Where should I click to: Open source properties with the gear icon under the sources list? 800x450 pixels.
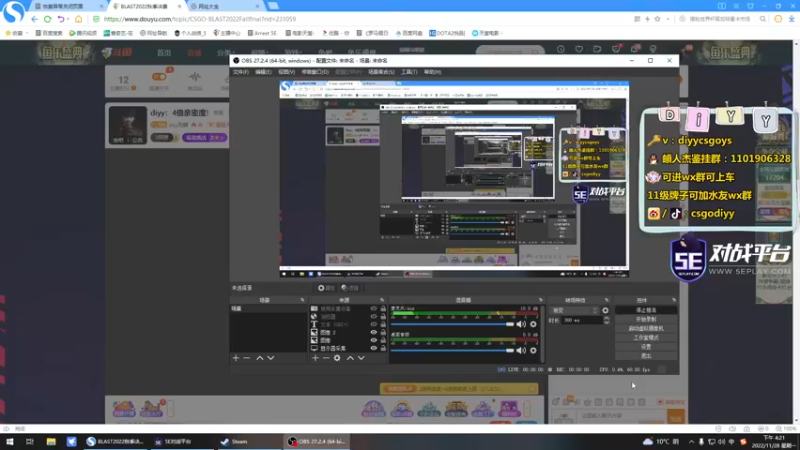[337, 358]
